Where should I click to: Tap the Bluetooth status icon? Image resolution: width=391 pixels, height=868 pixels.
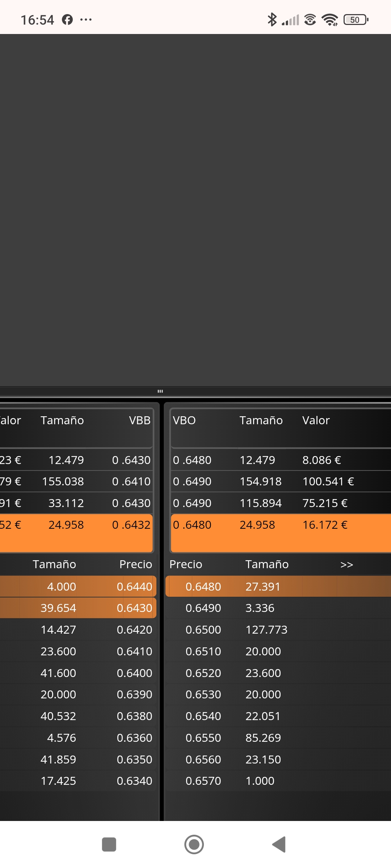tap(272, 20)
